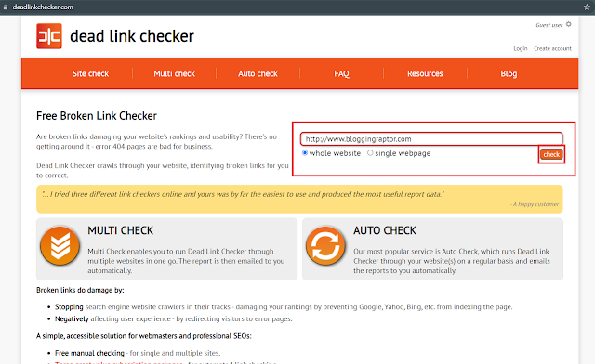The image size is (595, 364).
Task: Click the 'Negatively' bullet text
Action: click(72, 318)
